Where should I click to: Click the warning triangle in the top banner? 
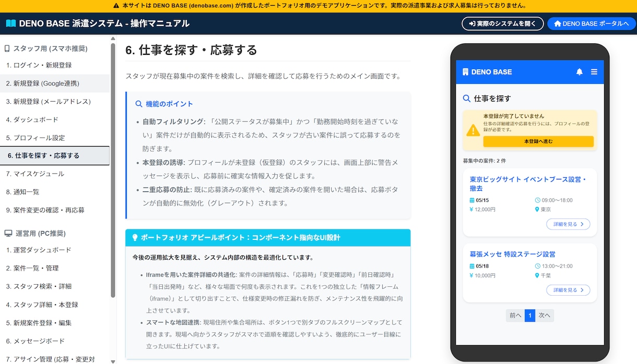coord(116,6)
